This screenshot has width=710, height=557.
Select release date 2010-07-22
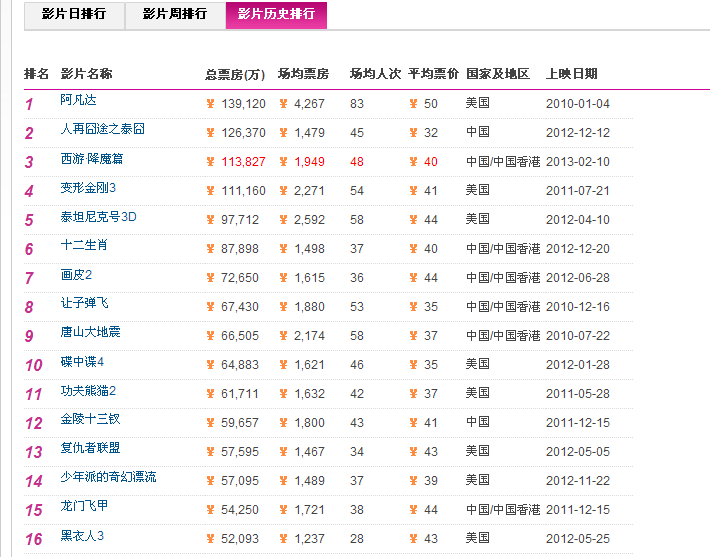tap(578, 336)
